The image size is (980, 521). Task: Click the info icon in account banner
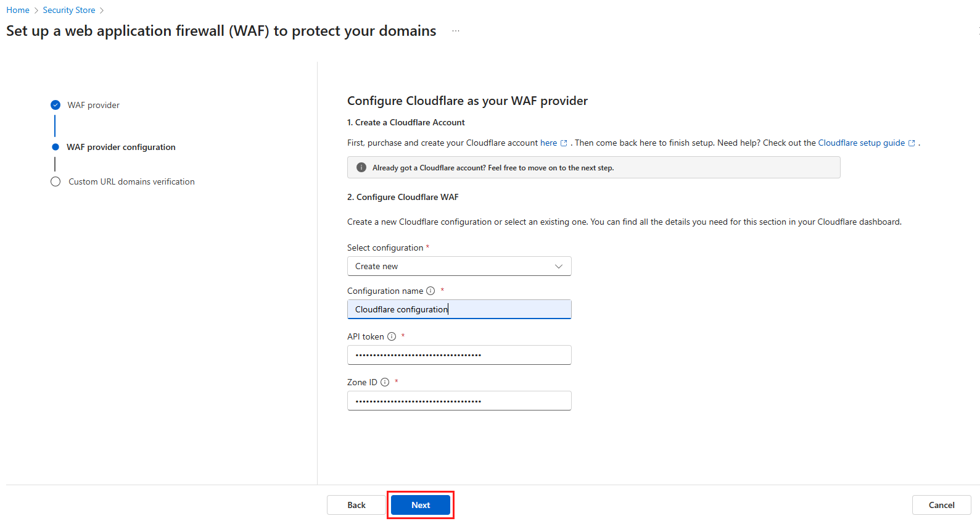(361, 167)
